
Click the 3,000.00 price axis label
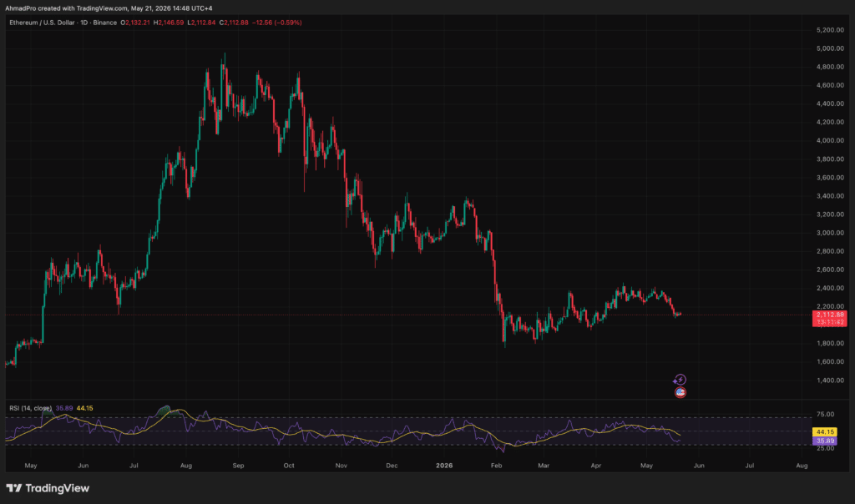pos(830,233)
